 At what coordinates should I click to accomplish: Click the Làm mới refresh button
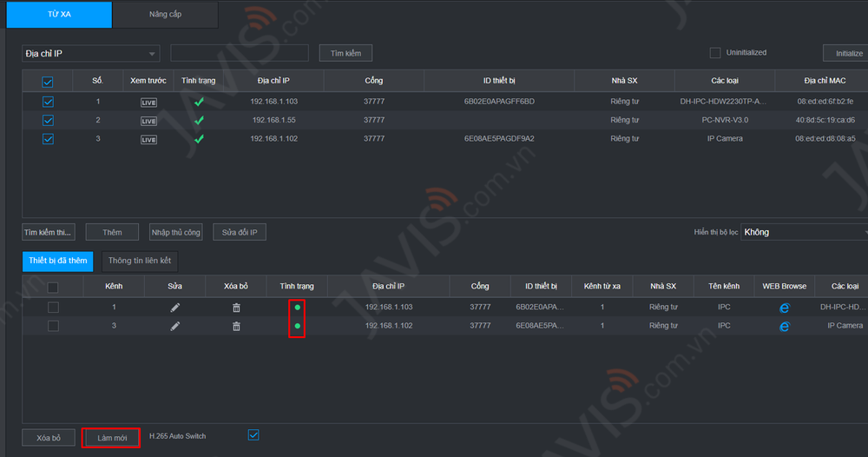point(112,438)
